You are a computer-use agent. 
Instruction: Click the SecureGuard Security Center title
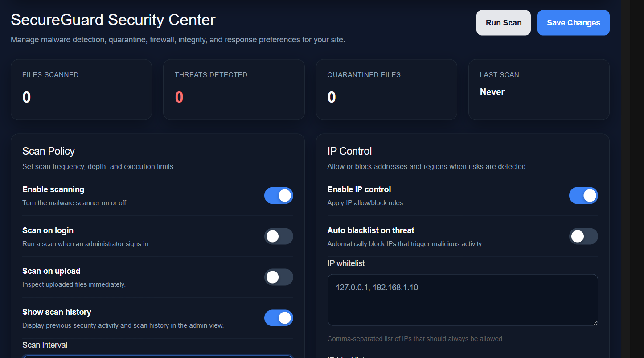click(113, 20)
